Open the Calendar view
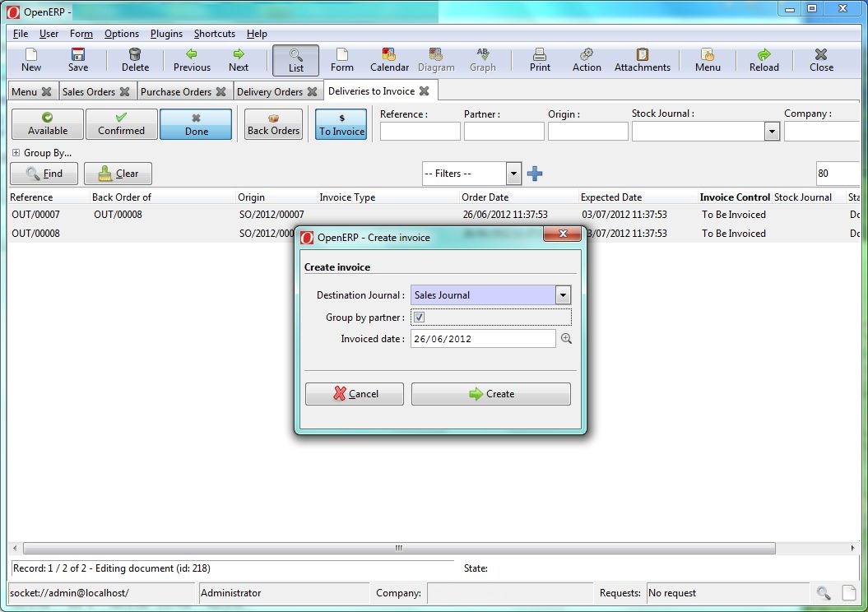 click(x=389, y=60)
